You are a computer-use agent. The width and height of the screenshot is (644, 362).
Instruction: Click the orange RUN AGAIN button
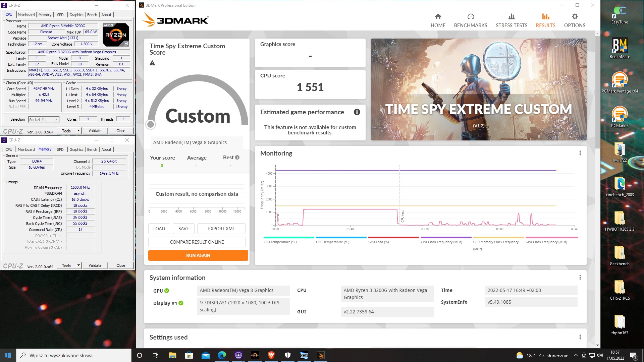(198, 255)
